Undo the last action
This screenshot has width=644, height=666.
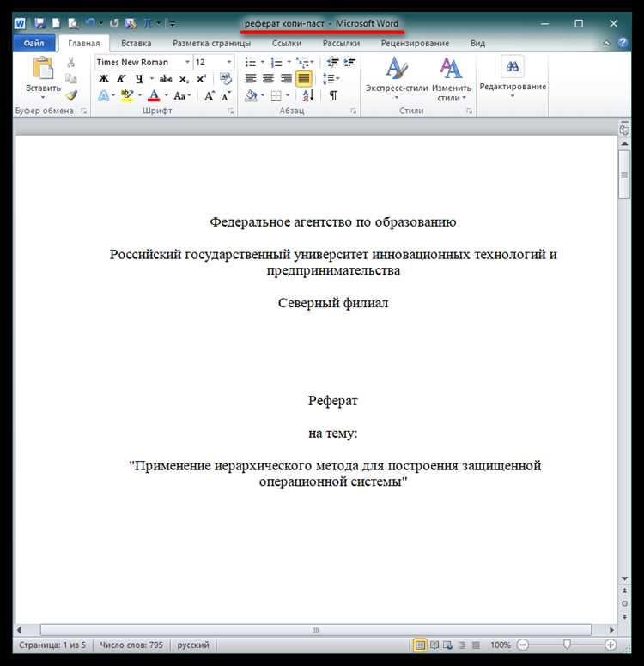[90, 23]
